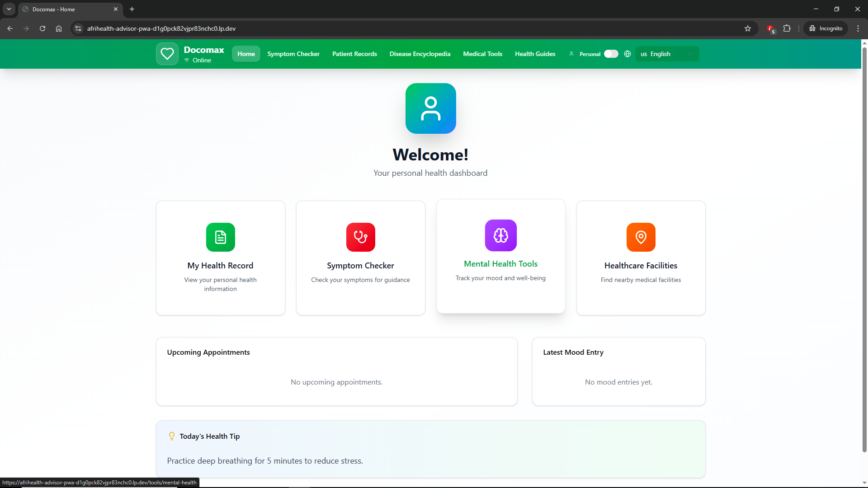Click the red stethoscope Symptom Checker icon
Viewport: 868px width, 488px height.
point(360,237)
